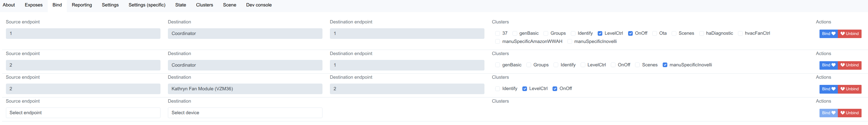Open the Dev console tab
The width and height of the screenshot is (868, 125).
tap(259, 5)
